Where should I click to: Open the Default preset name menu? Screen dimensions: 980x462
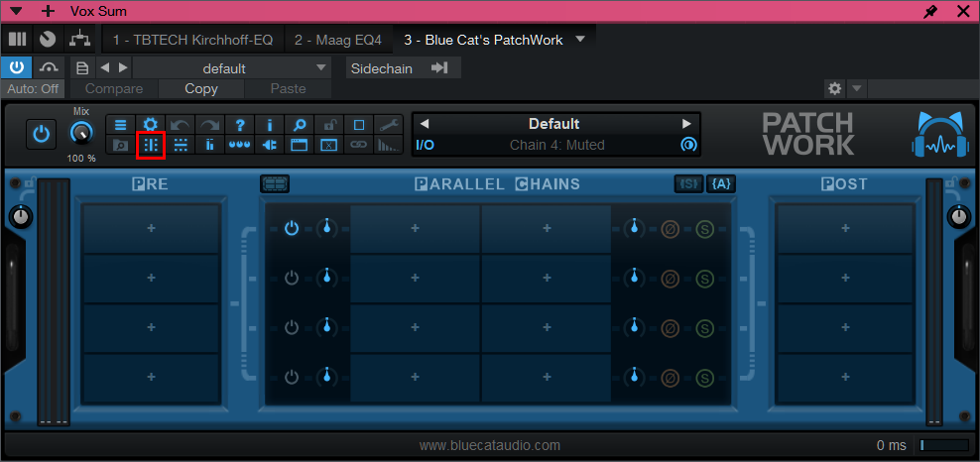[x=554, y=124]
